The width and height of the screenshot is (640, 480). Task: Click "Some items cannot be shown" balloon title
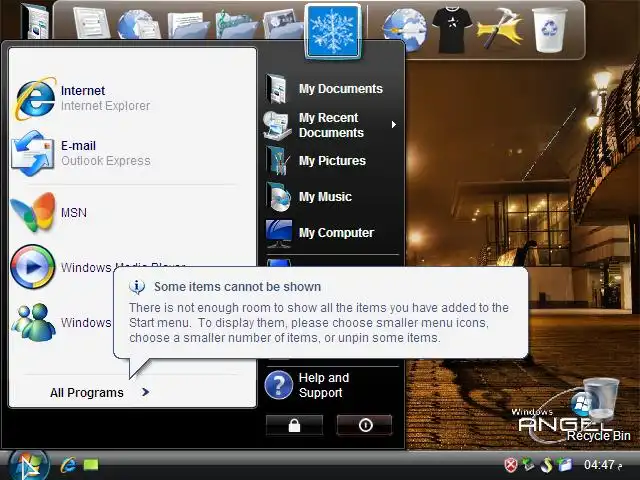click(x=237, y=287)
